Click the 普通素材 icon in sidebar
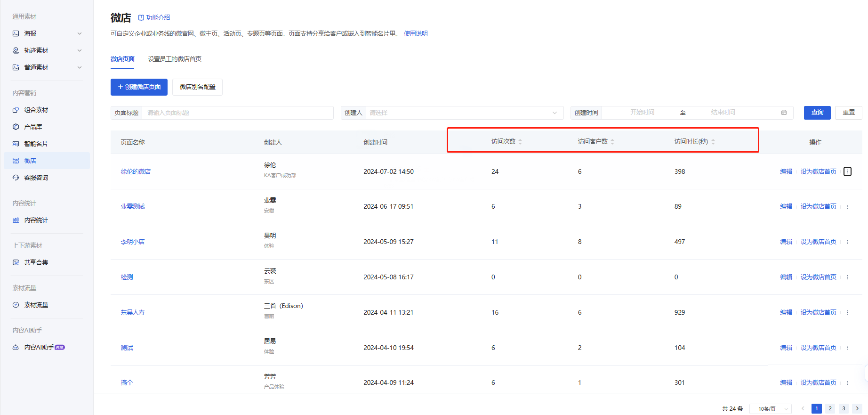Viewport: 868px width, 415px height. (x=16, y=67)
